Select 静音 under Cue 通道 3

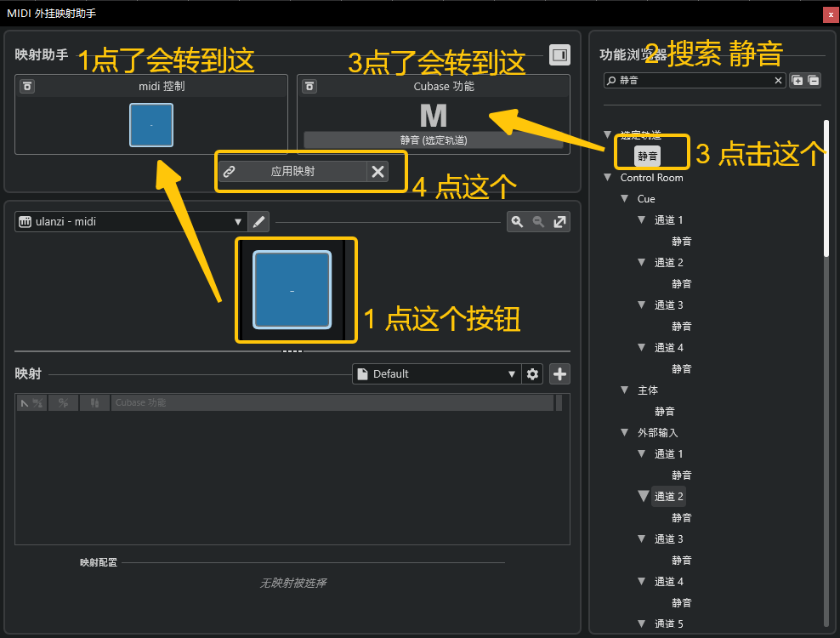pyautogui.click(x=681, y=326)
